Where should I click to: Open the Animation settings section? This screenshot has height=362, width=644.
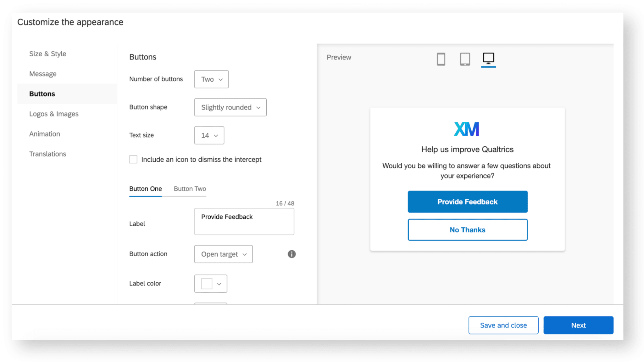pyautogui.click(x=44, y=134)
